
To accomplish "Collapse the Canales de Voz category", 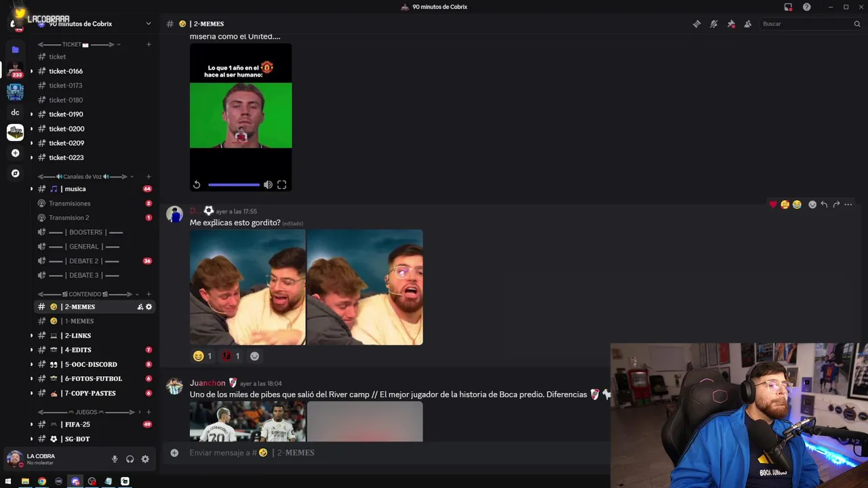I will pyautogui.click(x=85, y=177).
